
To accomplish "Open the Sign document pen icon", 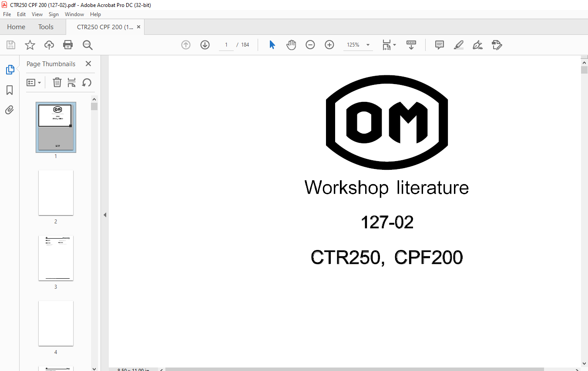I will (x=478, y=45).
